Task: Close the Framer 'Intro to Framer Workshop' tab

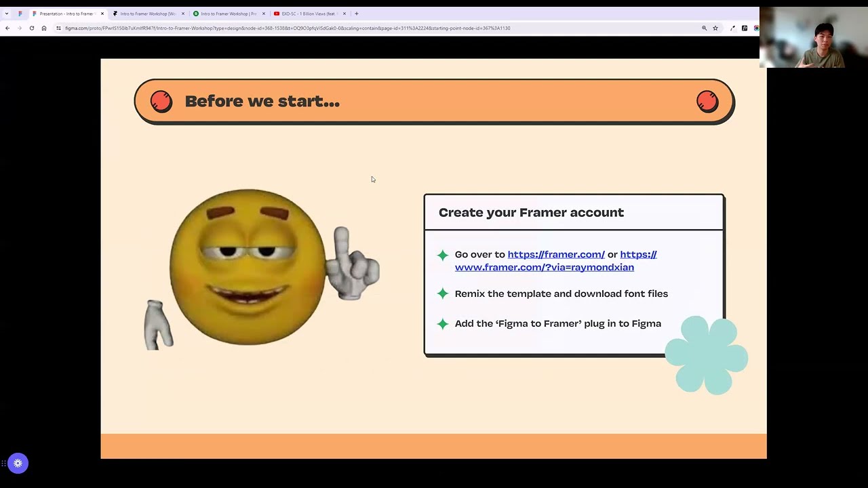Action: (183, 14)
